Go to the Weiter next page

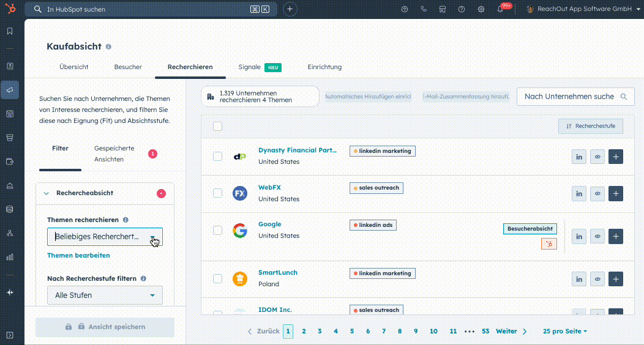click(511, 332)
